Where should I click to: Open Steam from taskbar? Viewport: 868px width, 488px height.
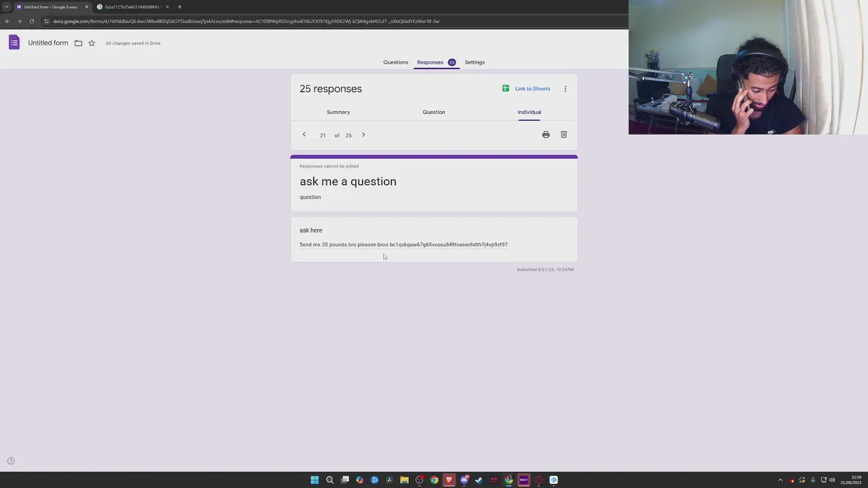pyautogui.click(x=479, y=480)
